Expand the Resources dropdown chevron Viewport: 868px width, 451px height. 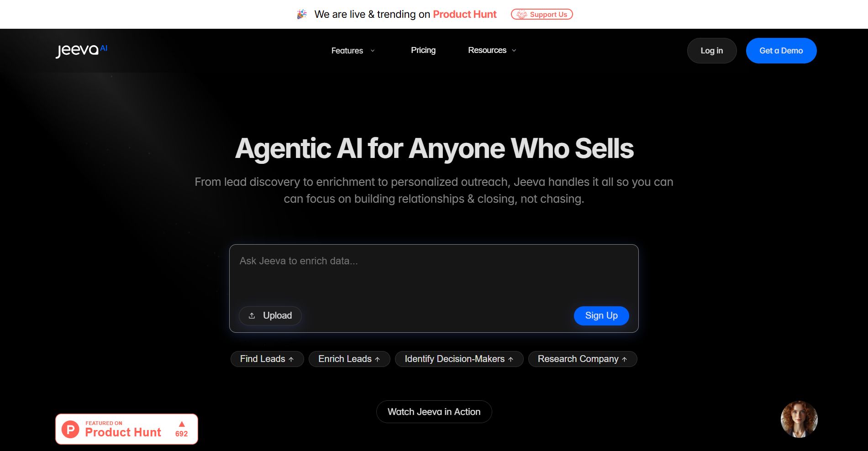[x=514, y=51]
